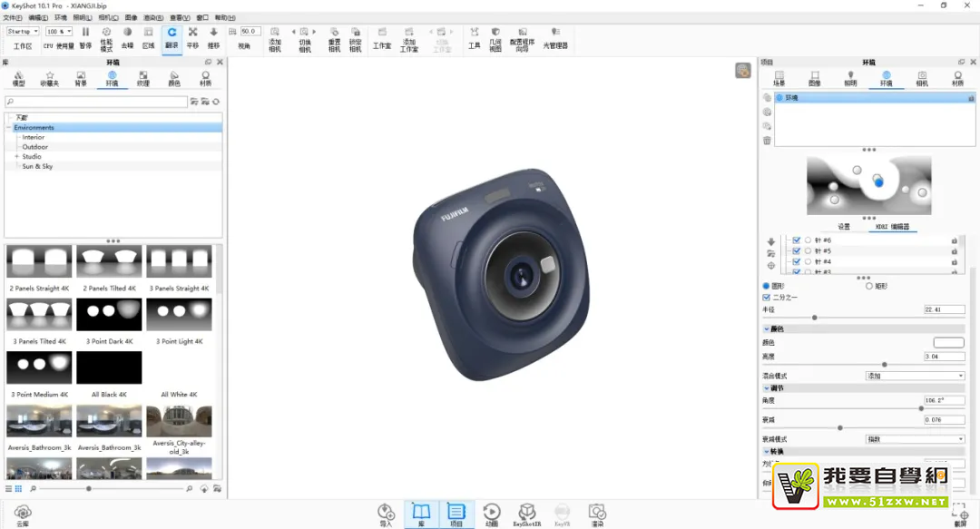Open the 混合模式 (Blend Mode) dropdown
980x529 pixels.
coord(915,376)
